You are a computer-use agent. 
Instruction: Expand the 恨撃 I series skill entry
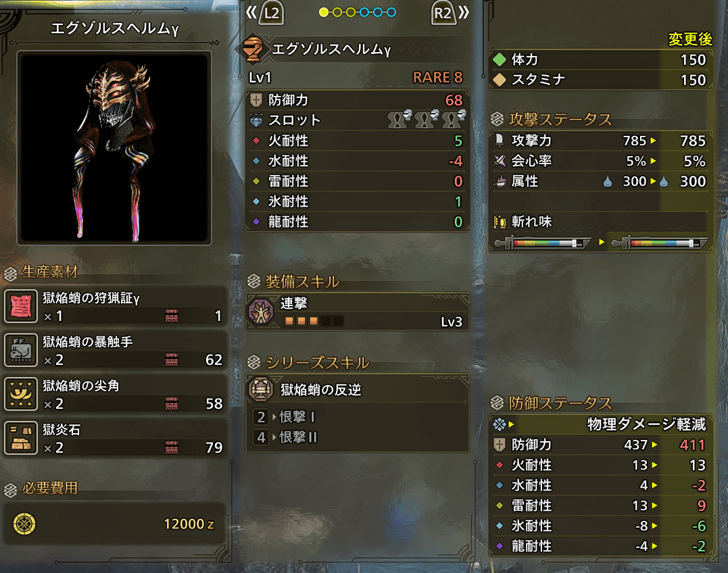[284, 417]
